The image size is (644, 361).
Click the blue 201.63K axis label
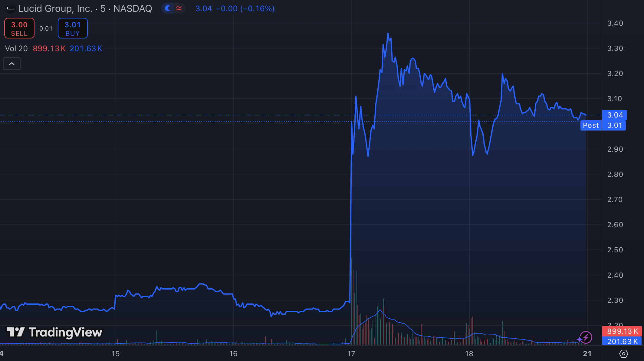pyautogui.click(x=622, y=341)
